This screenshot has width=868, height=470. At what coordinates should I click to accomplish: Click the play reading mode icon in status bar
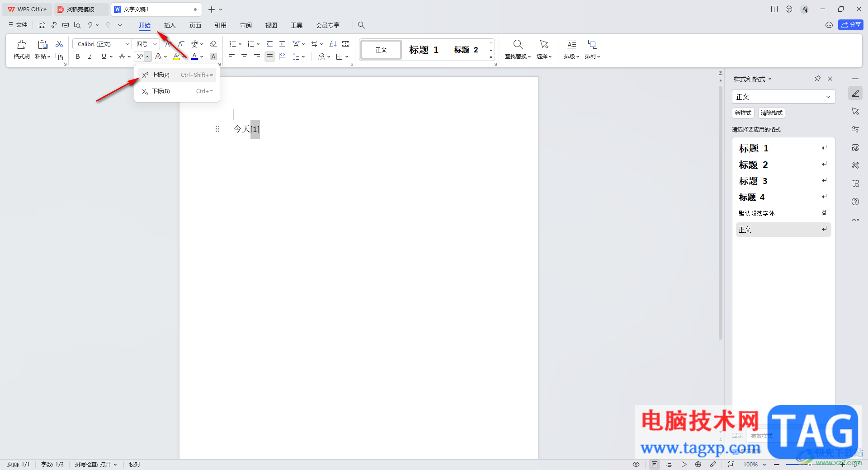[684, 464]
